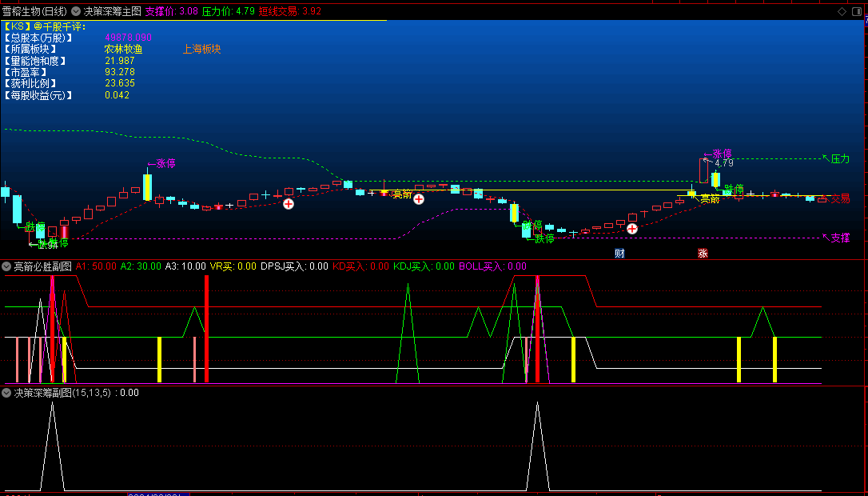This screenshot has width=868, height=496.
Task: Click the 4.79 high price label
Action: click(x=723, y=163)
